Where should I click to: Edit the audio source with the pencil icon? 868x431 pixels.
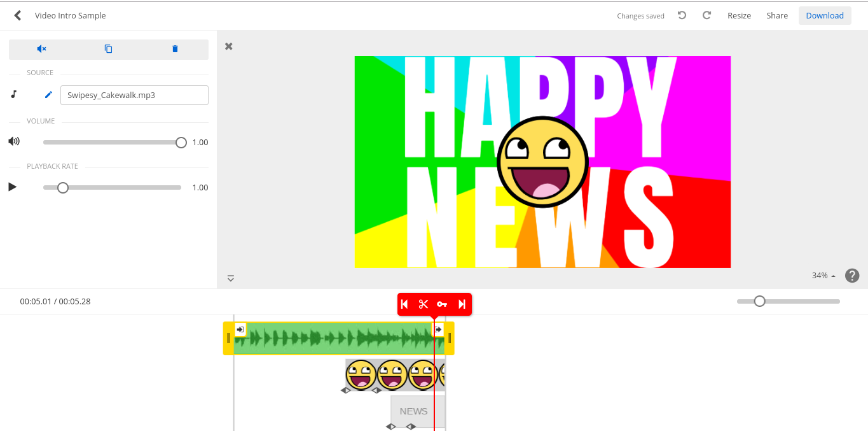(48, 95)
